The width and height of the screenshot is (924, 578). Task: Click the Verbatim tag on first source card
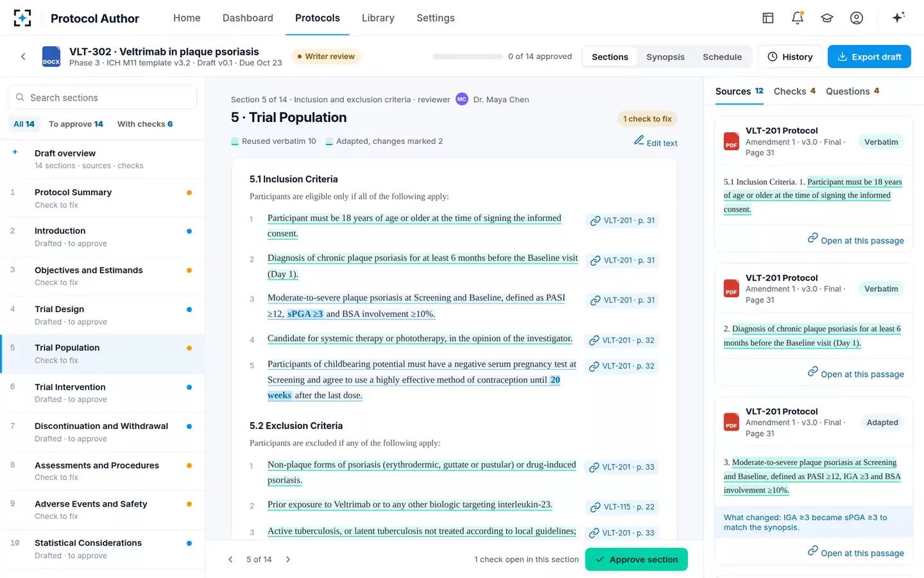pyautogui.click(x=881, y=142)
